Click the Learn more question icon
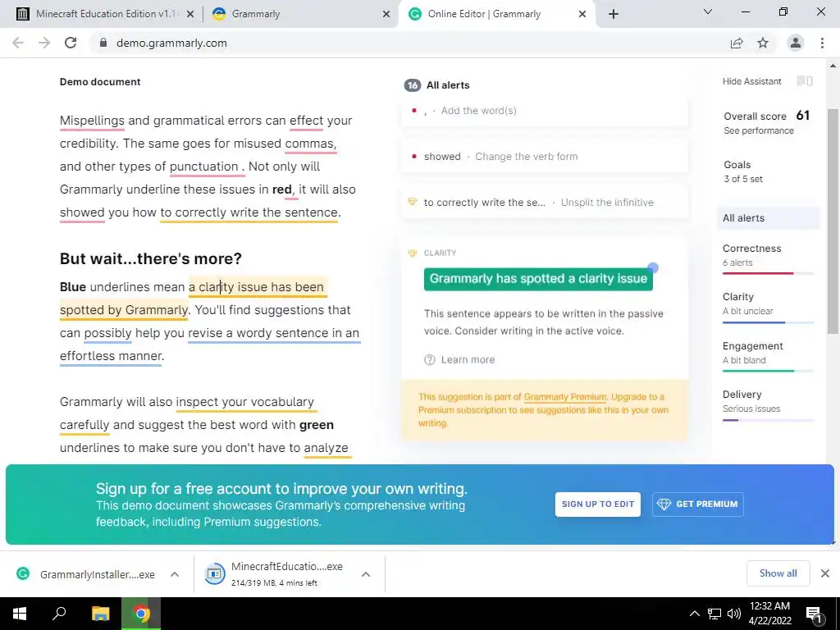The height and width of the screenshot is (630, 840). click(x=430, y=360)
